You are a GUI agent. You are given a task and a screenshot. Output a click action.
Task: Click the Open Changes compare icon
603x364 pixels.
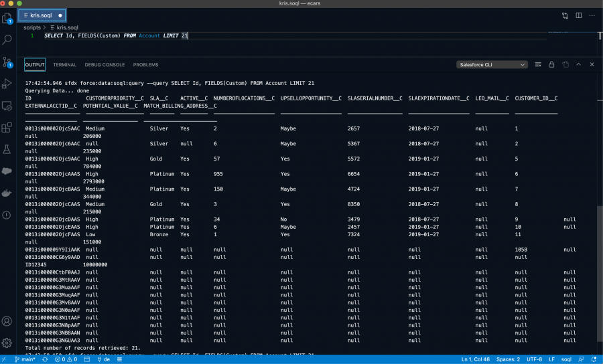565,16
